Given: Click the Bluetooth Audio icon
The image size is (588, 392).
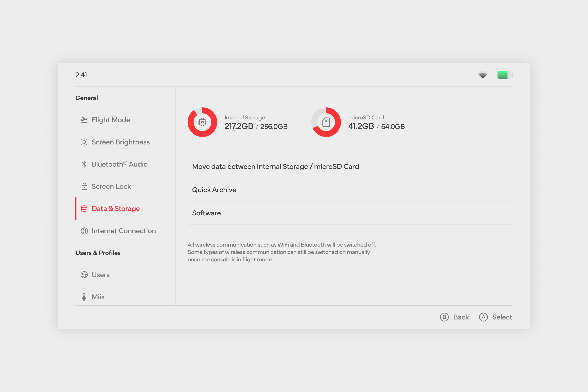Looking at the screenshot, I should pos(84,164).
